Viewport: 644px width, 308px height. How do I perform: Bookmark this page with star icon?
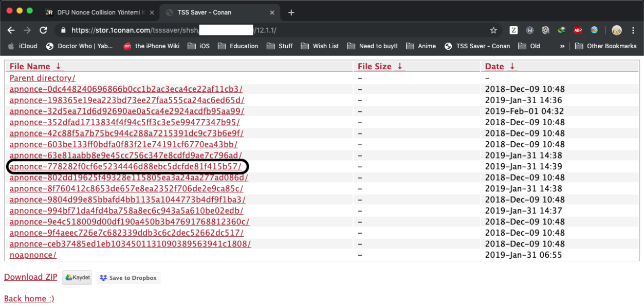click(493, 30)
